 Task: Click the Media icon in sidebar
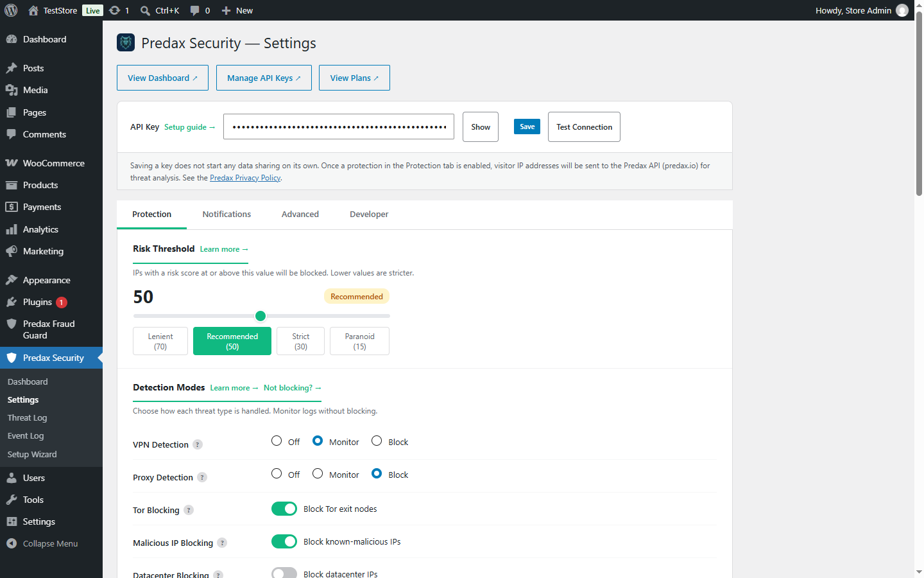point(12,90)
